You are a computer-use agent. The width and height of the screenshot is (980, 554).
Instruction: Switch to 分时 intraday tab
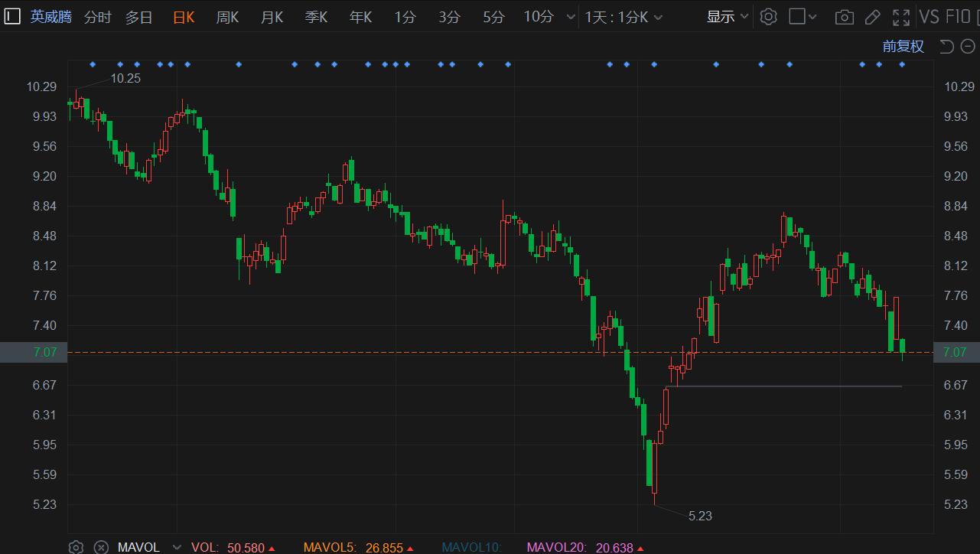97,17
